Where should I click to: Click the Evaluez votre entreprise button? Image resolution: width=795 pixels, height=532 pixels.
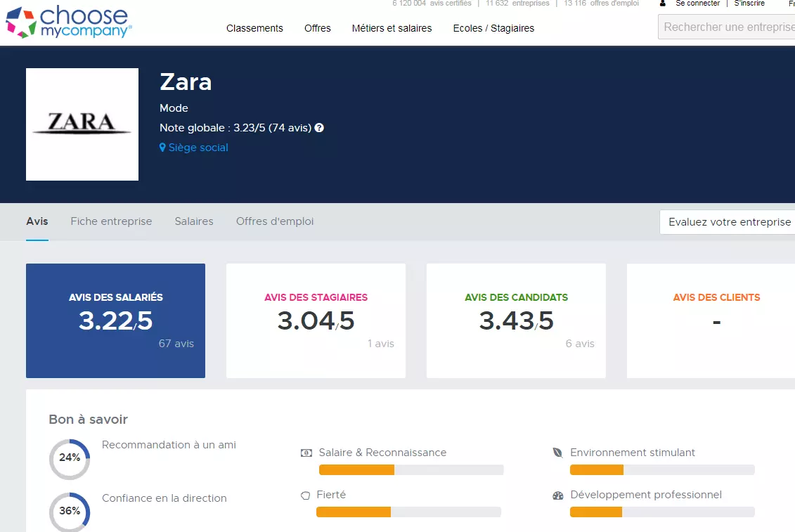[728, 222]
